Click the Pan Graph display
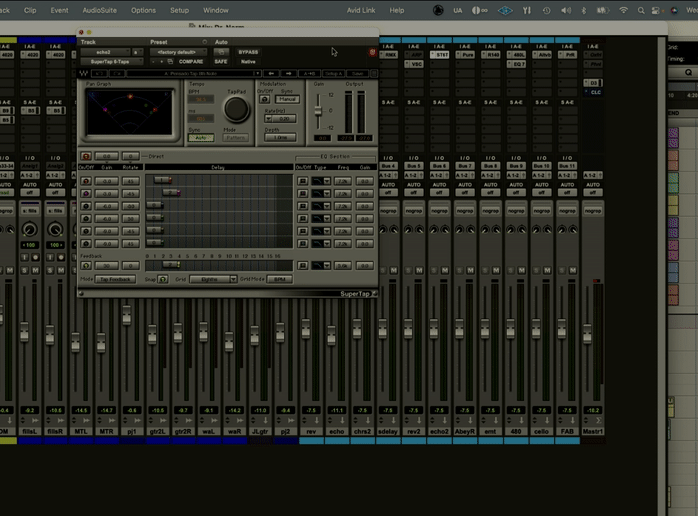698x516 pixels. pos(130,112)
